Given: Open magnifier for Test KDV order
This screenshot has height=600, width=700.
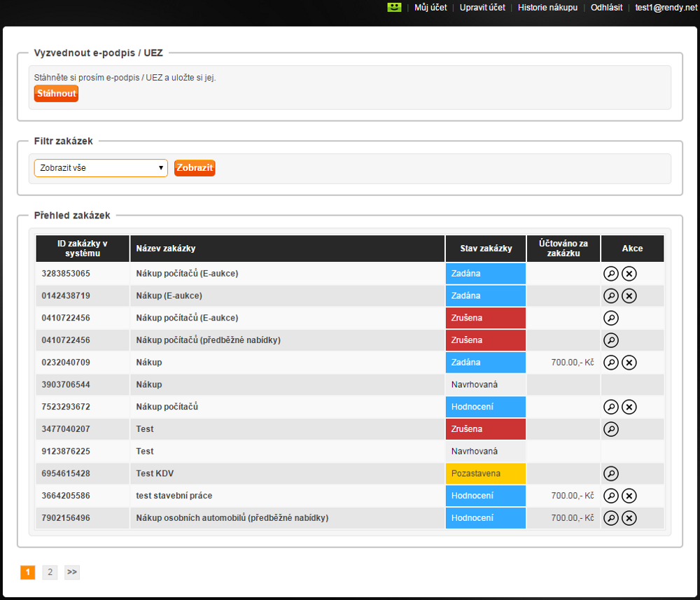Looking at the screenshot, I should tap(610, 473).
